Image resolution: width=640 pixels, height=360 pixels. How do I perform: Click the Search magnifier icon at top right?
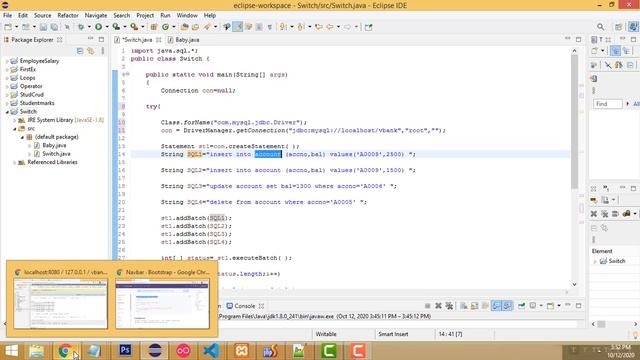tap(600, 27)
